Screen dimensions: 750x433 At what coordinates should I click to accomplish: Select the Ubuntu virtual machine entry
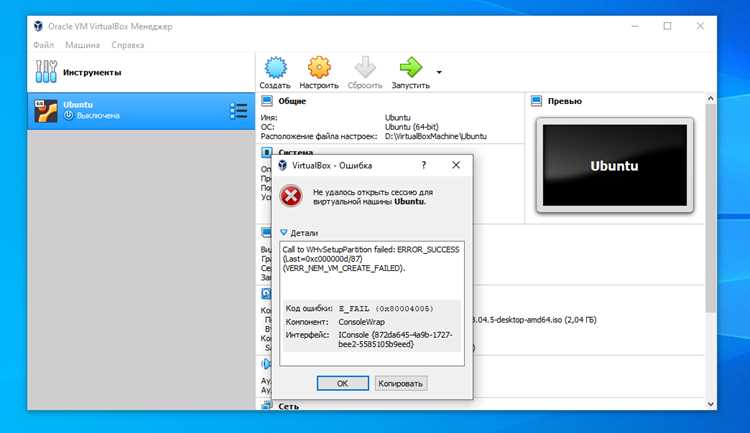coord(141,111)
